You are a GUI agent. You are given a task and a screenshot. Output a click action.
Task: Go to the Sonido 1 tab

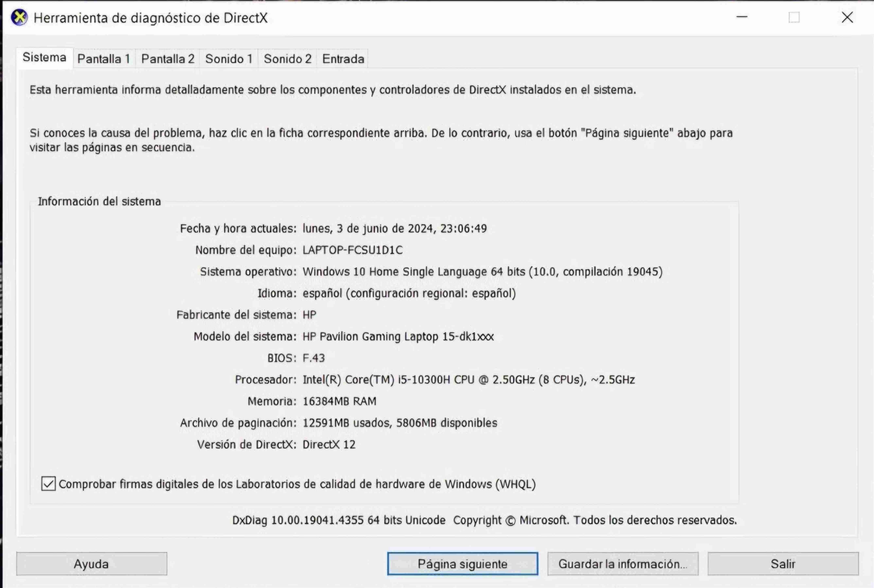click(x=229, y=59)
